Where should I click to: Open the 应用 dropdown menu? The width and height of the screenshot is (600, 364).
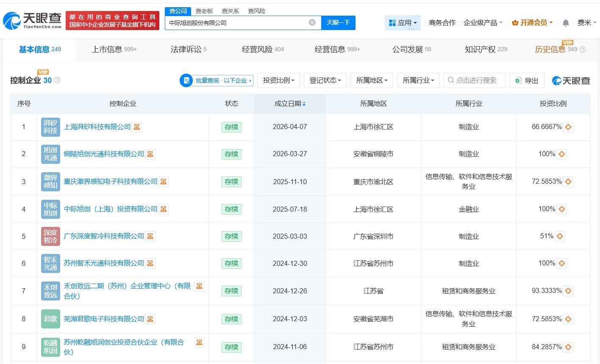[403, 23]
